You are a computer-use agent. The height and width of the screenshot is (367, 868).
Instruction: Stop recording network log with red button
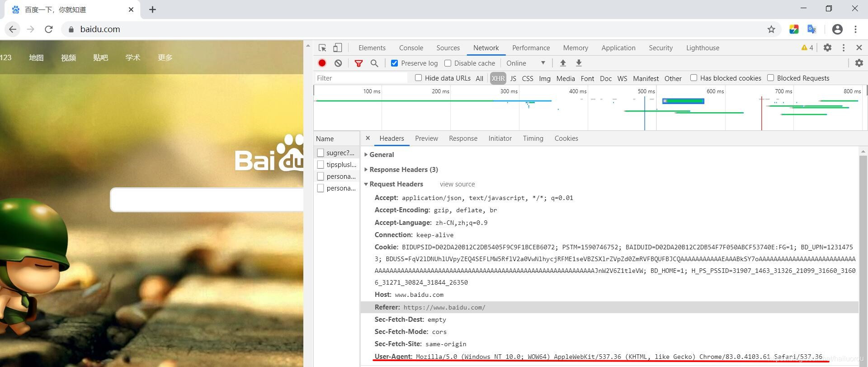pyautogui.click(x=322, y=63)
